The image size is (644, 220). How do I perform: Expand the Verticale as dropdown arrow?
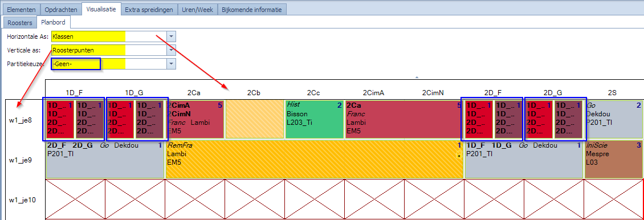click(x=172, y=50)
